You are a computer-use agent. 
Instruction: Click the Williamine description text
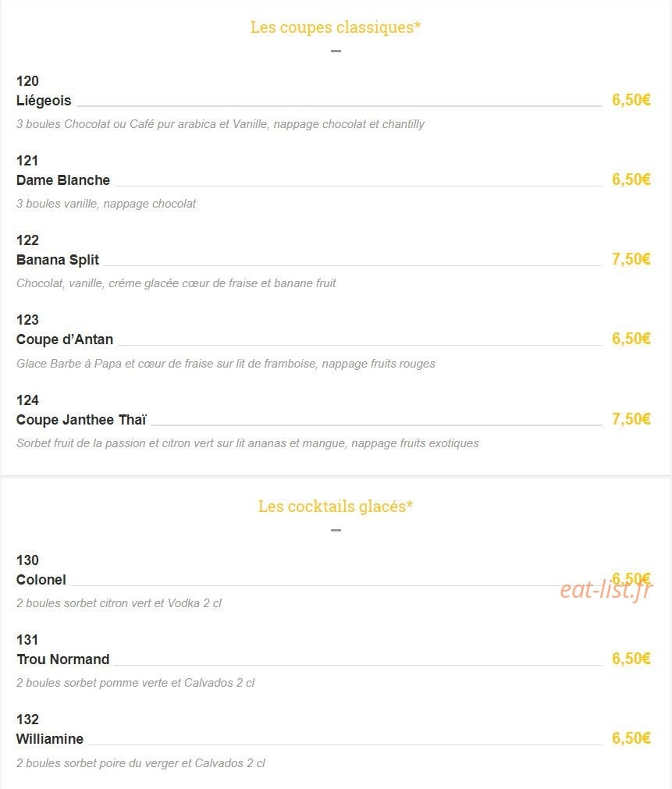tap(140, 762)
